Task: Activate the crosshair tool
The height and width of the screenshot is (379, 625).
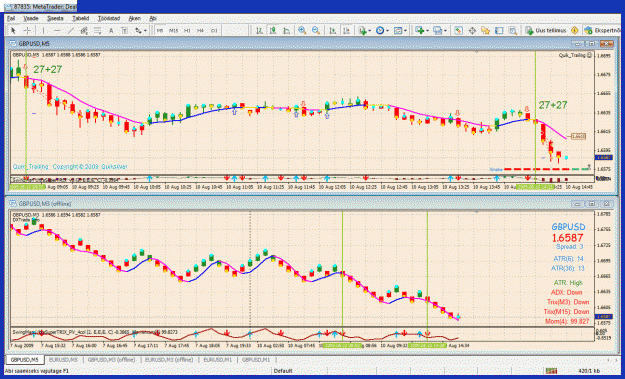Action: pos(28,31)
